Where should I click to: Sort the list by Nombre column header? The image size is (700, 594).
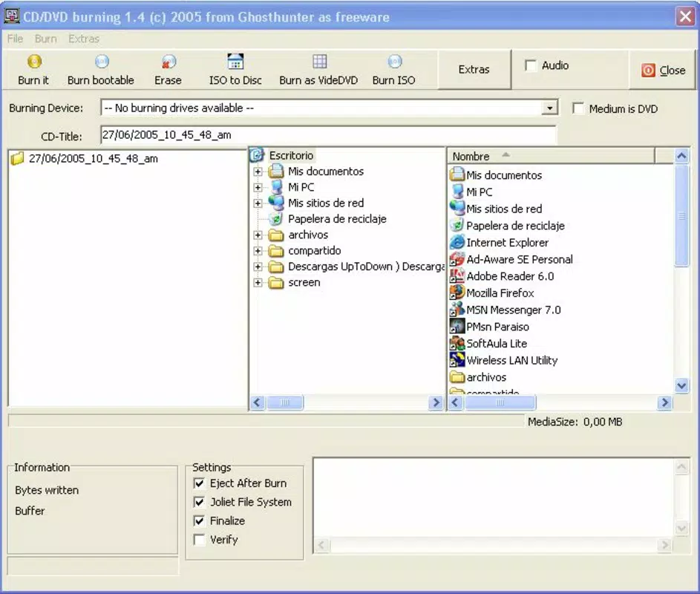click(552, 156)
